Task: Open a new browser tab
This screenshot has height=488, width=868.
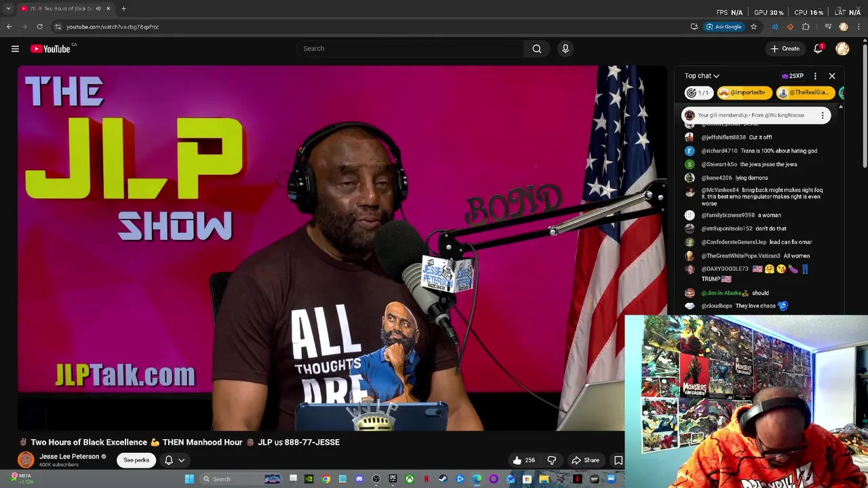Action: pyautogui.click(x=123, y=8)
